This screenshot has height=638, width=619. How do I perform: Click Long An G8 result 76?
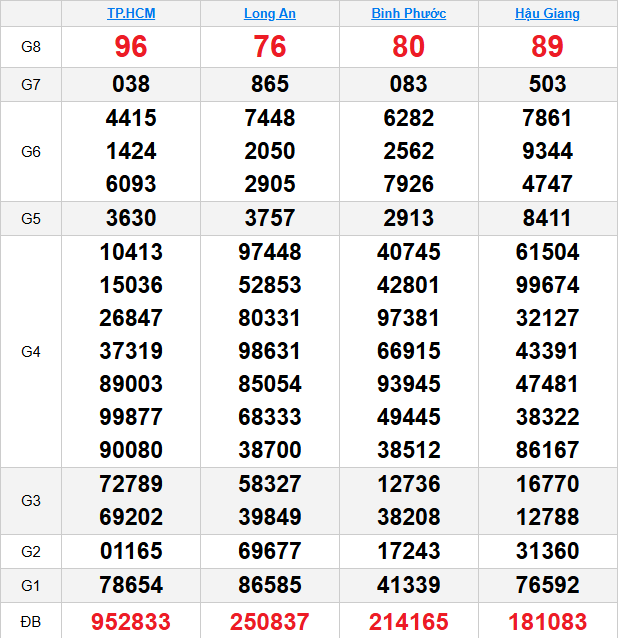[x=270, y=46]
